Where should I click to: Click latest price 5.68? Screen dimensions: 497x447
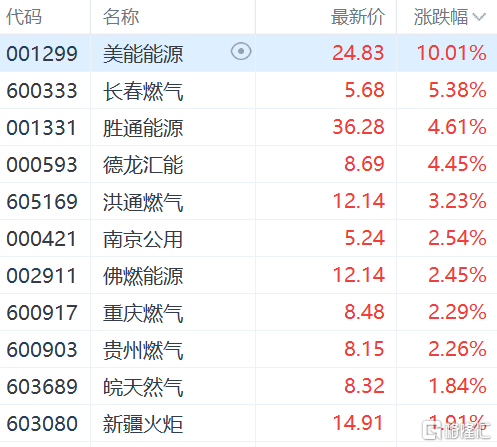click(x=364, y=90)
